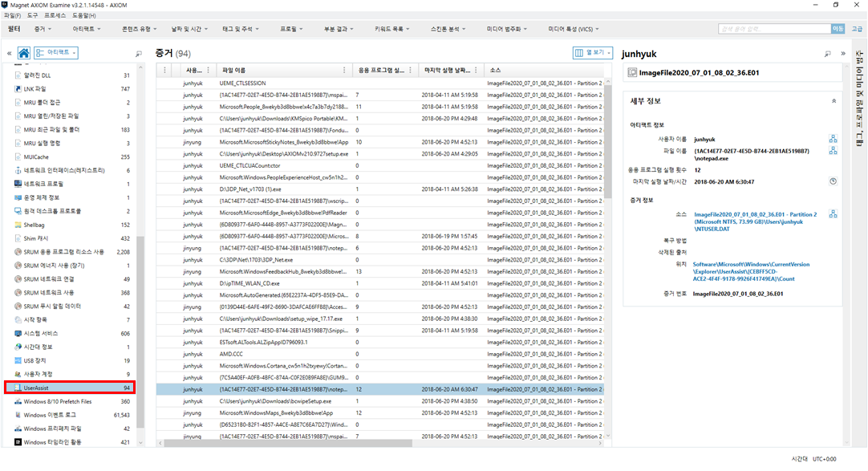
Task: Click the horizontal scrollbar of the evidence table
Action: tap(288, 444)
